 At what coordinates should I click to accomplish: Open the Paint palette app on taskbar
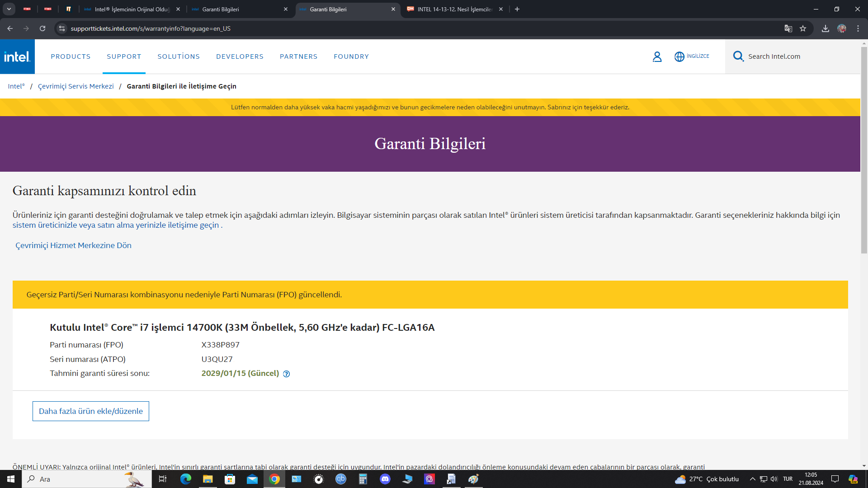[x=473, y=479]
